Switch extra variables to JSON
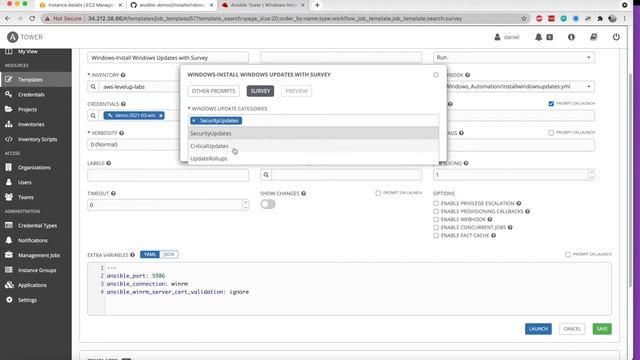The width and height of the screenshot is (640, 360). tap(169, 254)
